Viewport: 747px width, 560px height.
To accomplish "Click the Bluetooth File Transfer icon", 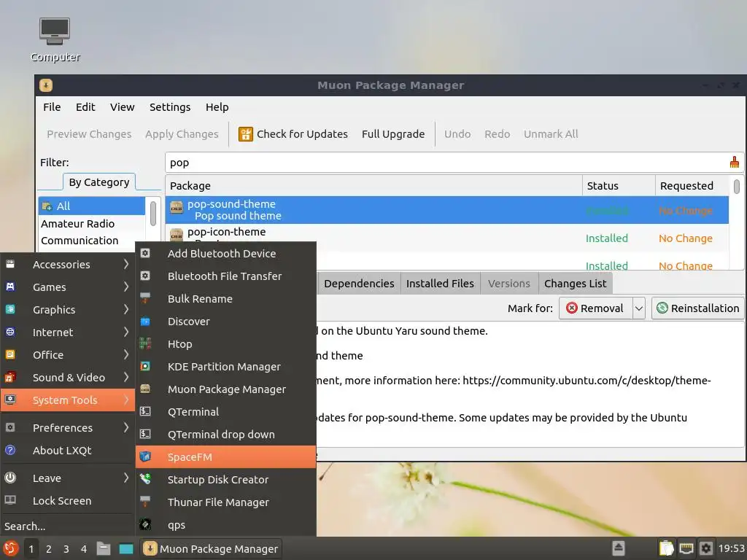I will point(145,276).
